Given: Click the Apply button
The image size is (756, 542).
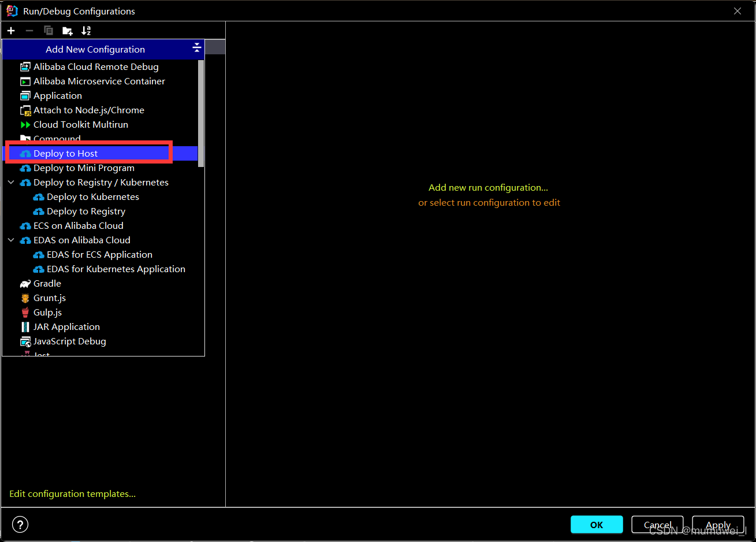Looking at the screenshot, I should point(718,525).
